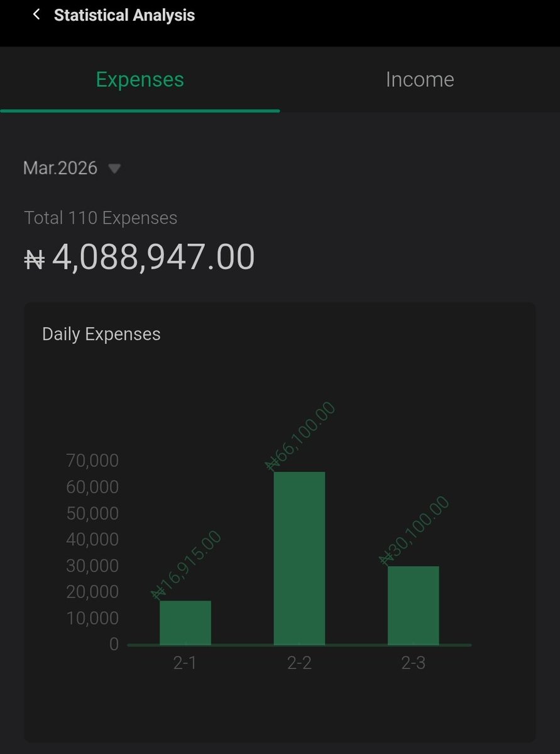Click the 20,000 axis value

coord(92,592)
